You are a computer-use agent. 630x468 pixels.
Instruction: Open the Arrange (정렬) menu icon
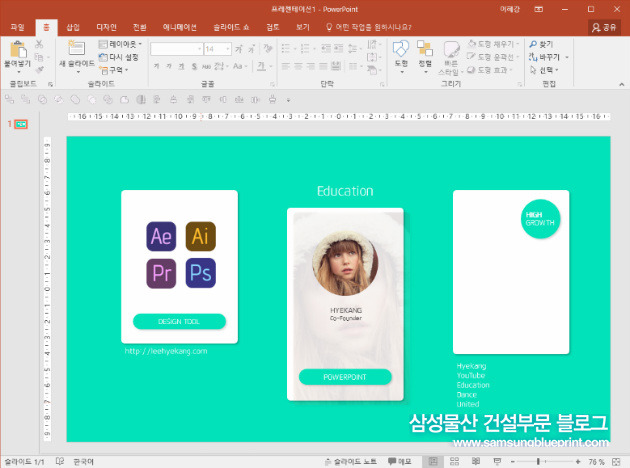[425, 49]
